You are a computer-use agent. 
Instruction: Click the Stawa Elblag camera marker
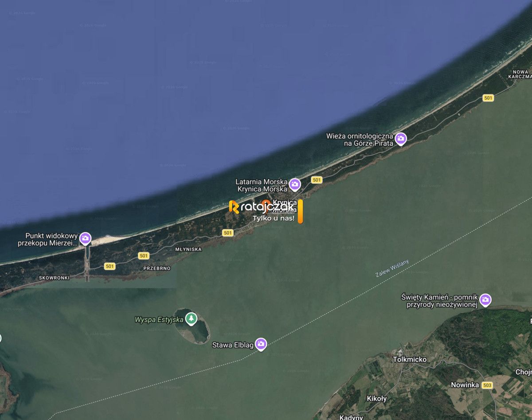(x=261, y=343)
